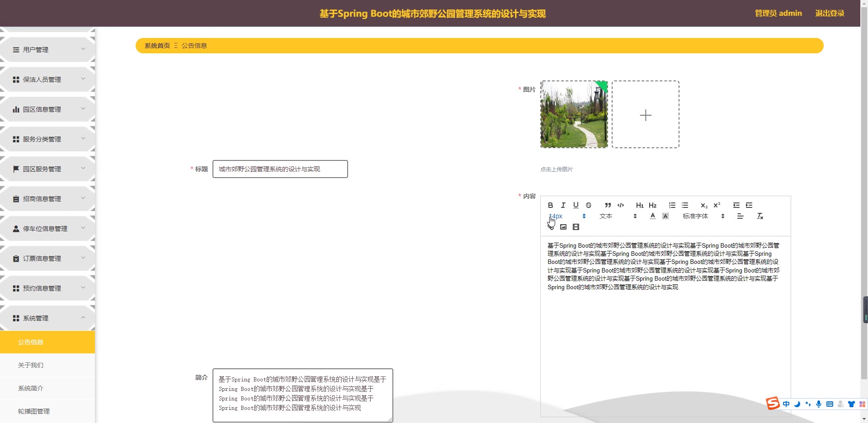Viewport: 868px width, 423px height.
Task: Focus the 简介 summary textarea
Action: click(x=303, y=395)
